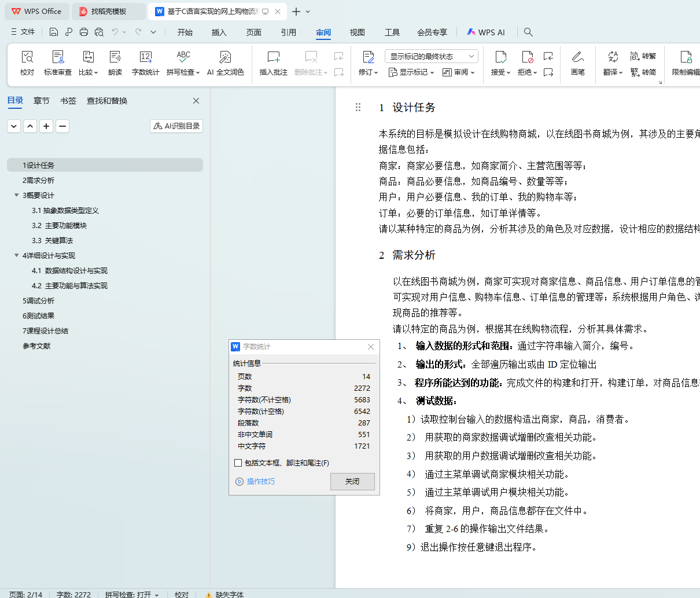Viewport: 700px width, 598px height.
Task: Open the 显示标记 dropdown
Action: tap(411, 72)
